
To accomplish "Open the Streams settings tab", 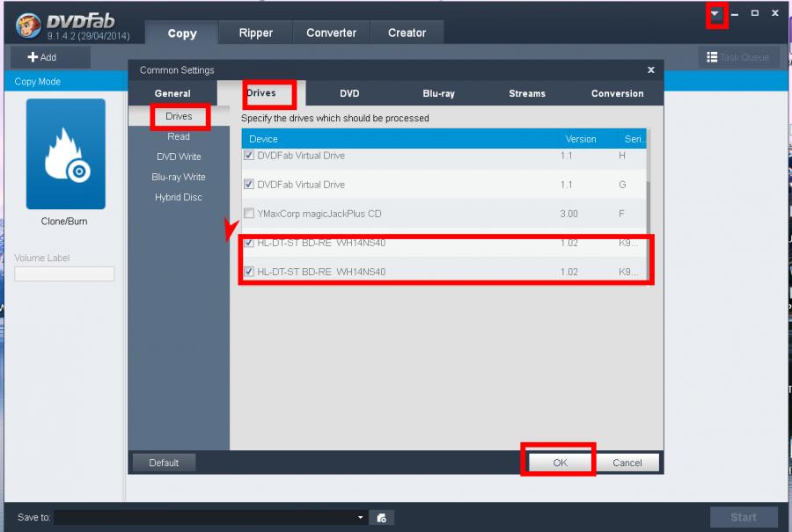I will click(x=527, y=93).
